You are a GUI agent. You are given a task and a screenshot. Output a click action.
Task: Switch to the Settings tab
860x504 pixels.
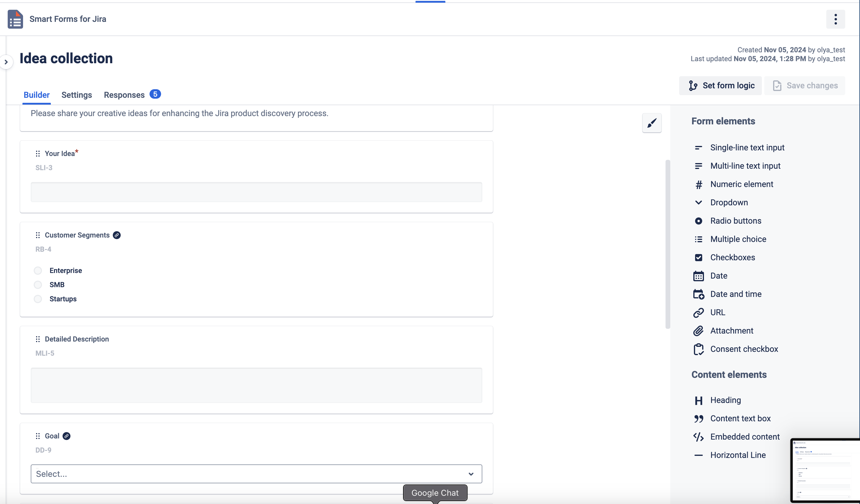(x=77, y=95)
